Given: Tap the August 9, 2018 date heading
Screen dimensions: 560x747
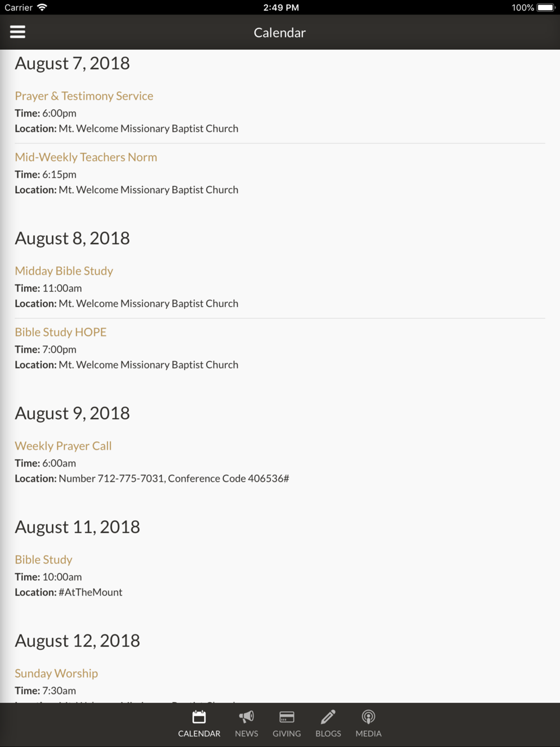Looking at the screenshot, I should [72, 413].
